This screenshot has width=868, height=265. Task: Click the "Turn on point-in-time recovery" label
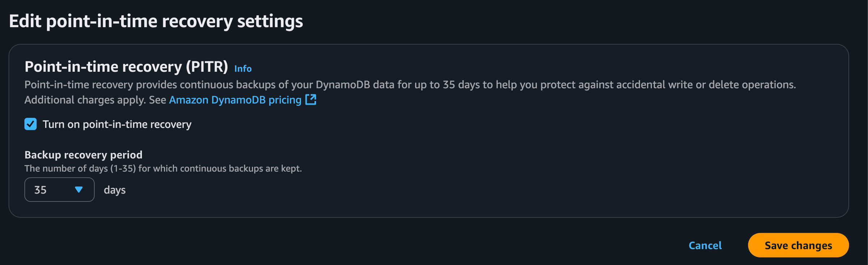point(117,124)
